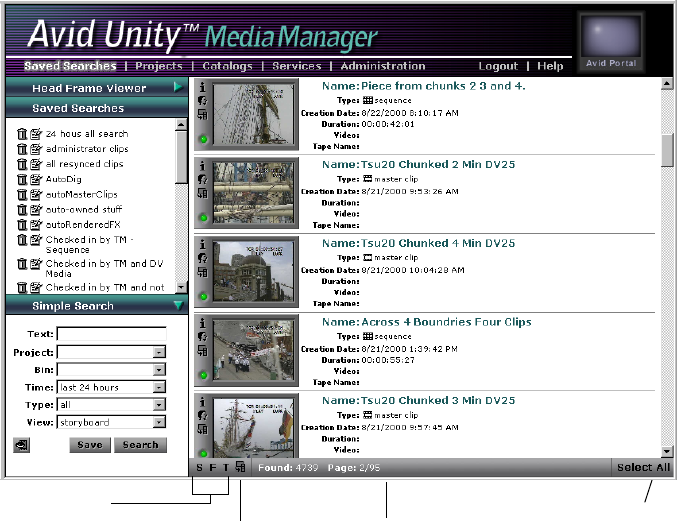The image size is (677, 521).
Task: Click Select All in status bar
Action: 643,467
